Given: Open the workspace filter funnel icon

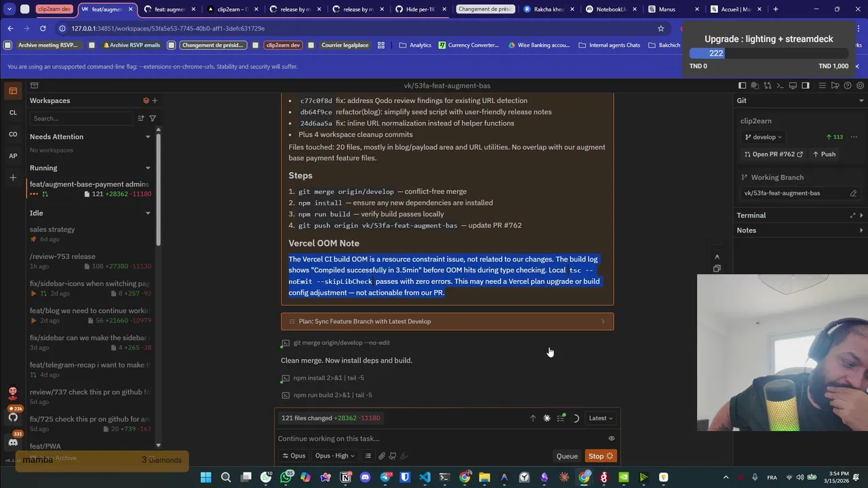Looking at the screenshot, I should tap(153, 118).
